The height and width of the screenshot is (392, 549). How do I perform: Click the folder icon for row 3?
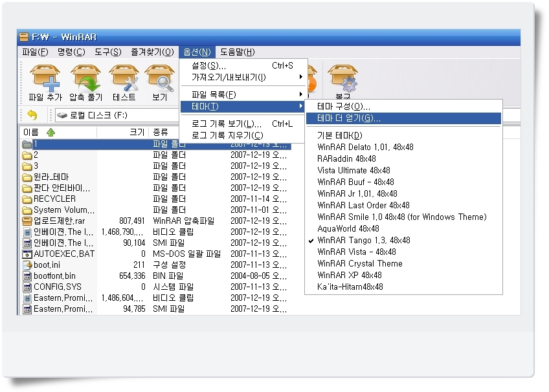(x=27, y=166)
